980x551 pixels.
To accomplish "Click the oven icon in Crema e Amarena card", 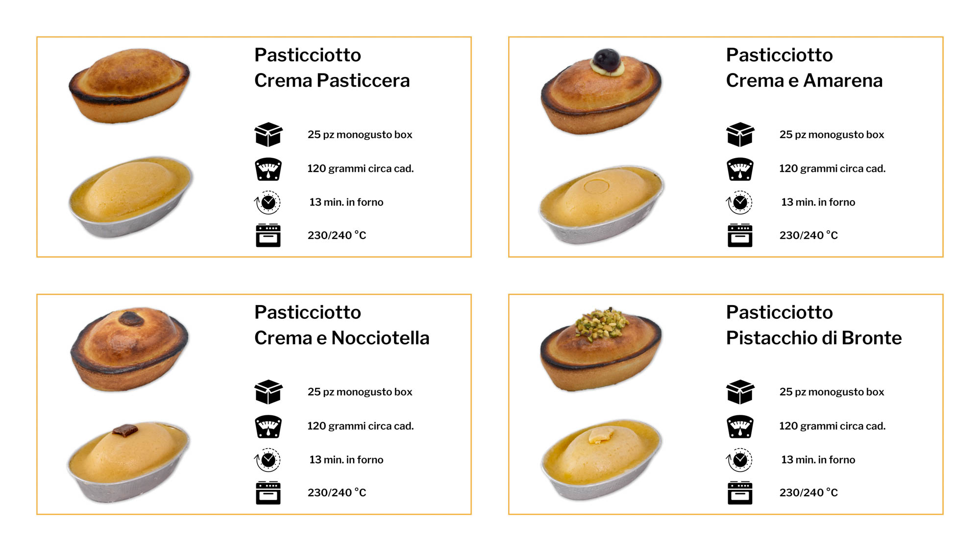I will [740, 236].
